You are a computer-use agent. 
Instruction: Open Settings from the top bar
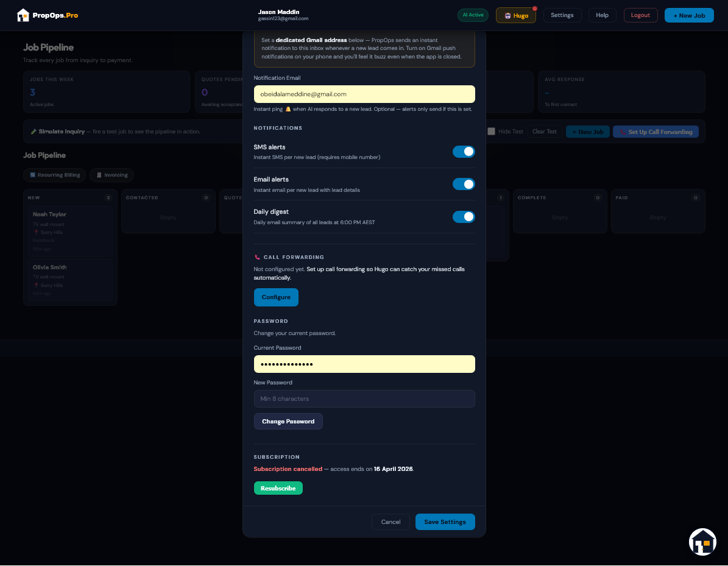coord(562,15)
